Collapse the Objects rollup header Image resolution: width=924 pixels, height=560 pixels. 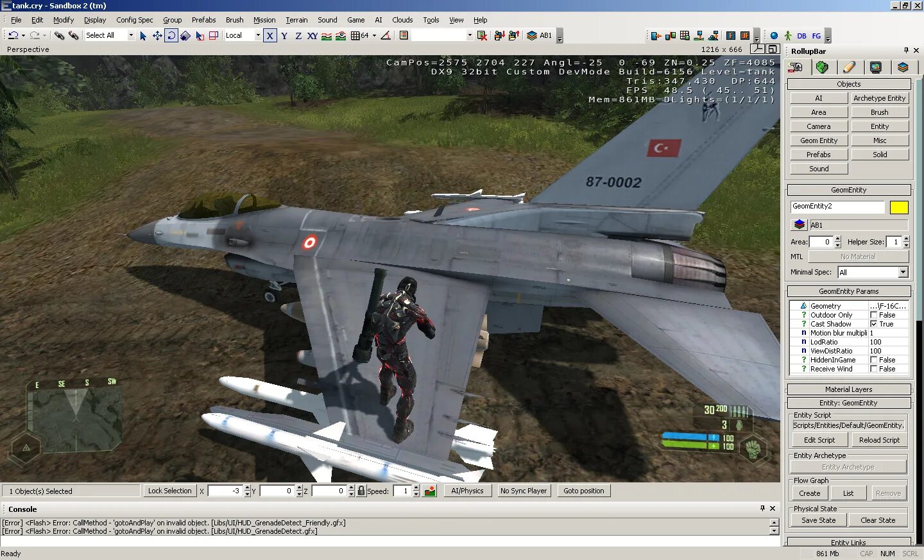(849, 84)
